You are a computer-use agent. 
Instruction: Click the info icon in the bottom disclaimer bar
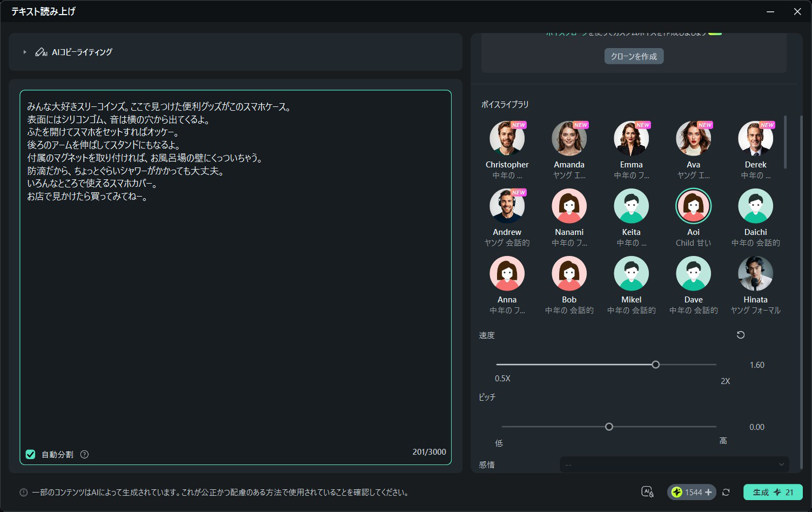tap(22, 492)
